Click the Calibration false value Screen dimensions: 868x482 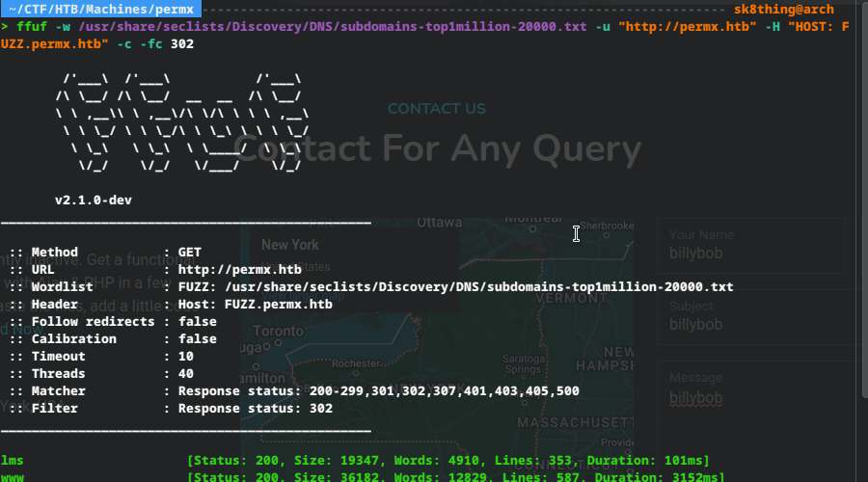coord(197,339)
